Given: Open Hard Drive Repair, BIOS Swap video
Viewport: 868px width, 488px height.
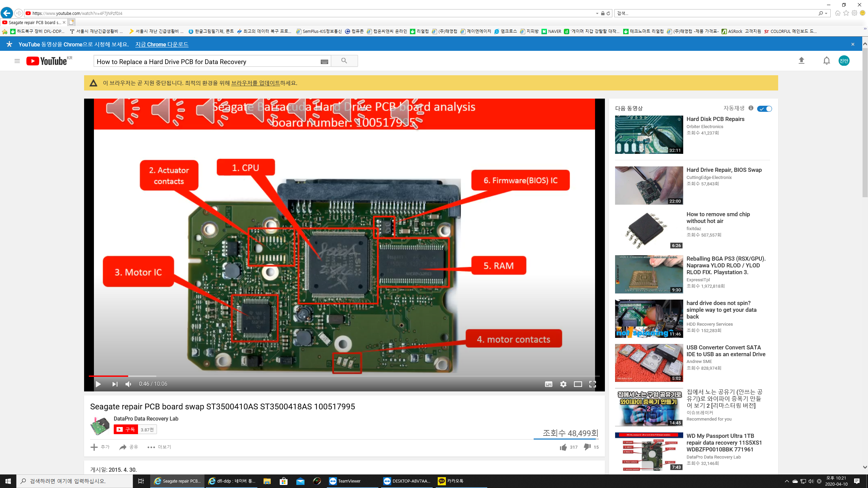Looking at the screenshot, I should click(x=724, y=170).
